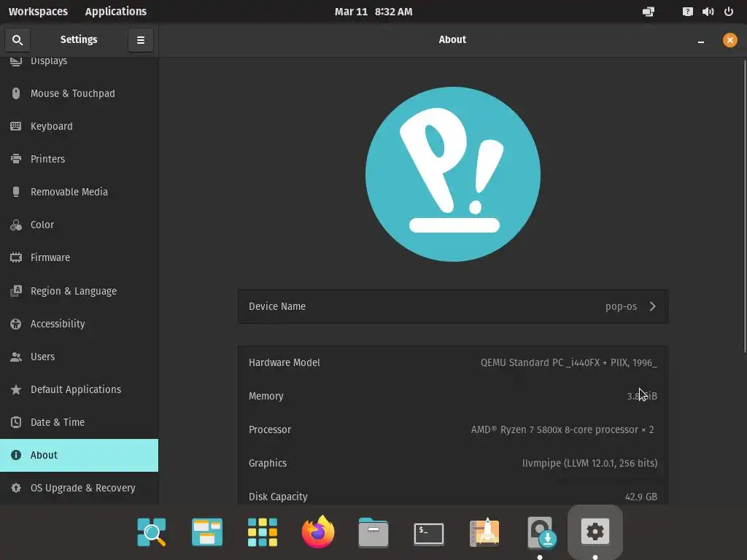The width and height of the screenshot is (747, 560).
Task: Open the volume indicator in the top bar
Action: (708, 12)
